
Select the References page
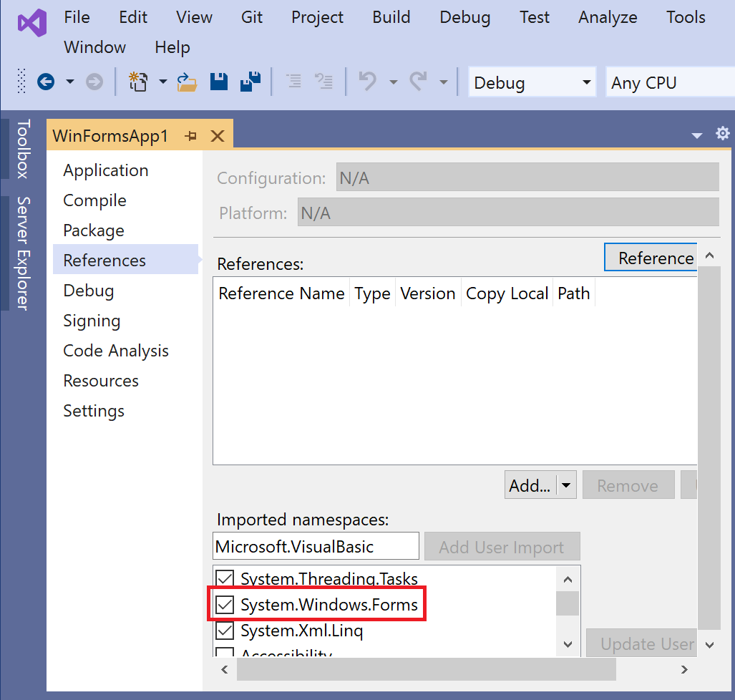tap(126, 259)
